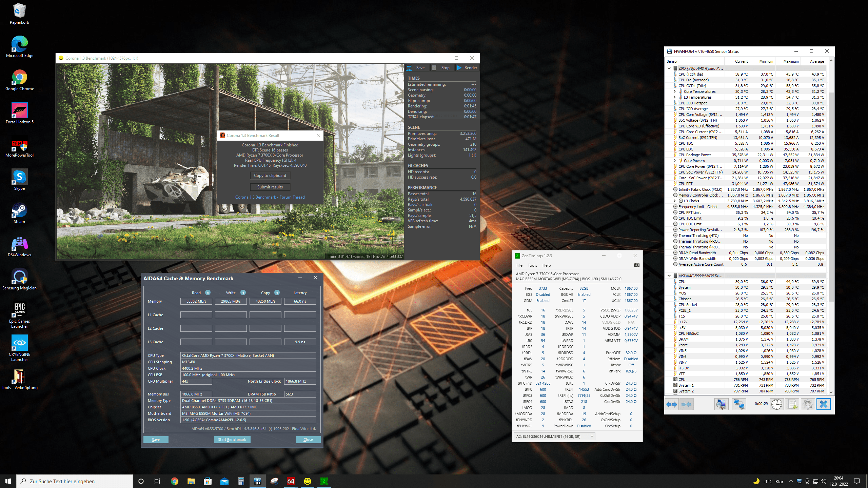
Task: Click AIDA64 Write info icon
Action: (243, 292)
